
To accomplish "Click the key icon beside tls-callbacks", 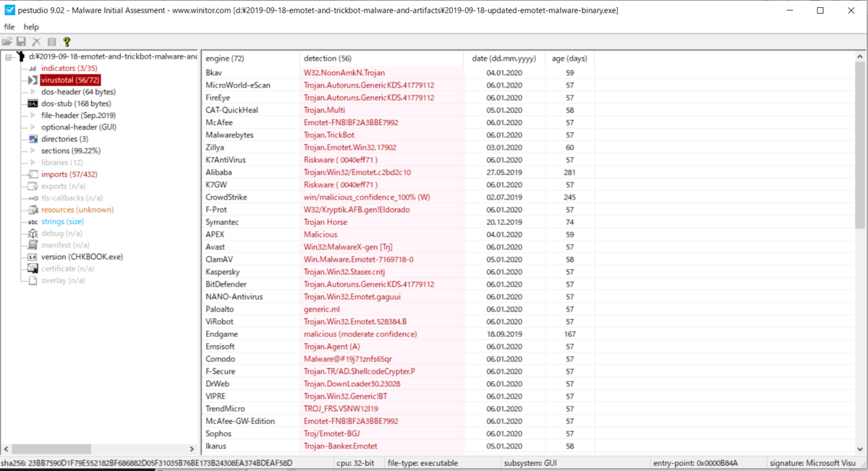I will tap(33, 198).
